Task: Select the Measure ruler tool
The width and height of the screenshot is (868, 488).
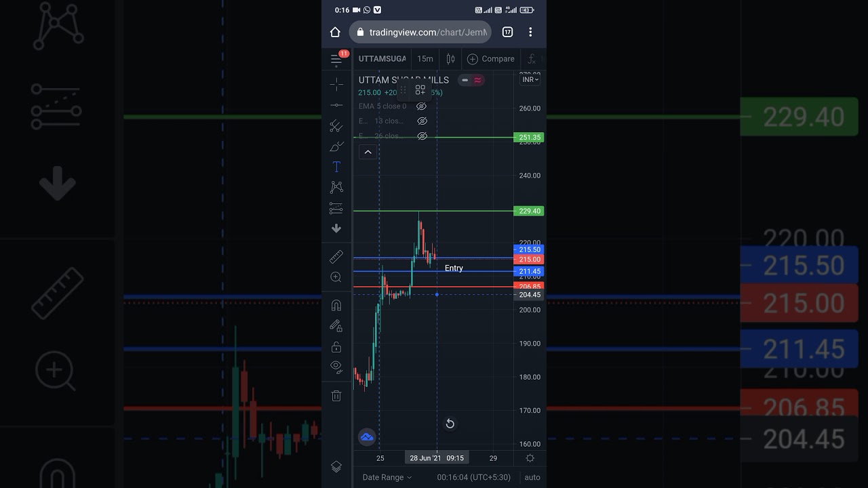Action: pos(336,257)
